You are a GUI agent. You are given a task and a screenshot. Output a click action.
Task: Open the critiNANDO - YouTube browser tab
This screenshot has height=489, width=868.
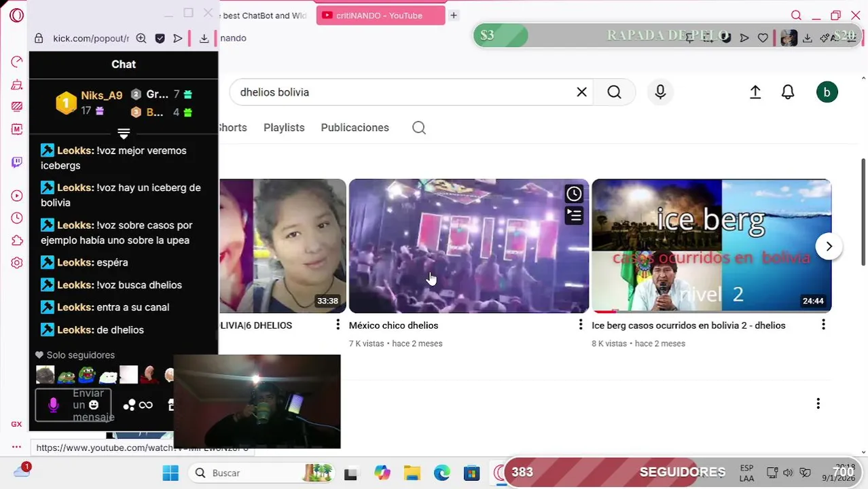[x=380, y=15]
